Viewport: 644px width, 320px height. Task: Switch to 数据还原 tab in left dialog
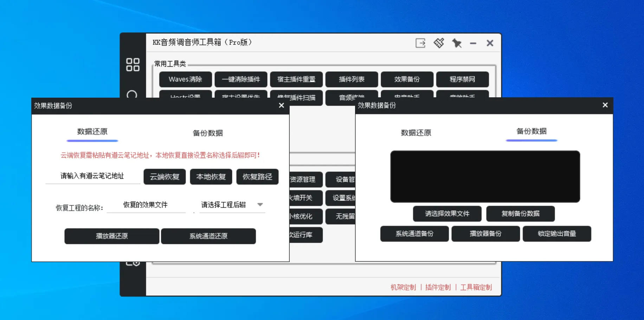(92, 132)
